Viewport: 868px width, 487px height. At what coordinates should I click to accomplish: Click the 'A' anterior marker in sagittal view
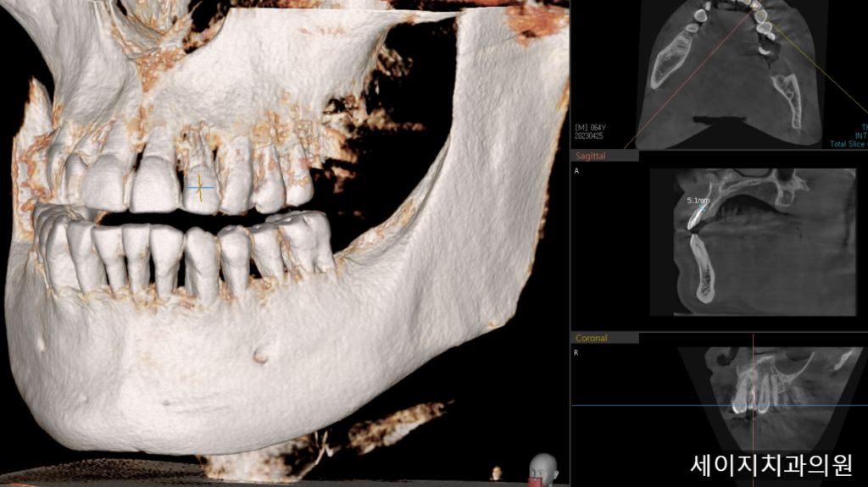pyautogui.click(x=576, y=171)
